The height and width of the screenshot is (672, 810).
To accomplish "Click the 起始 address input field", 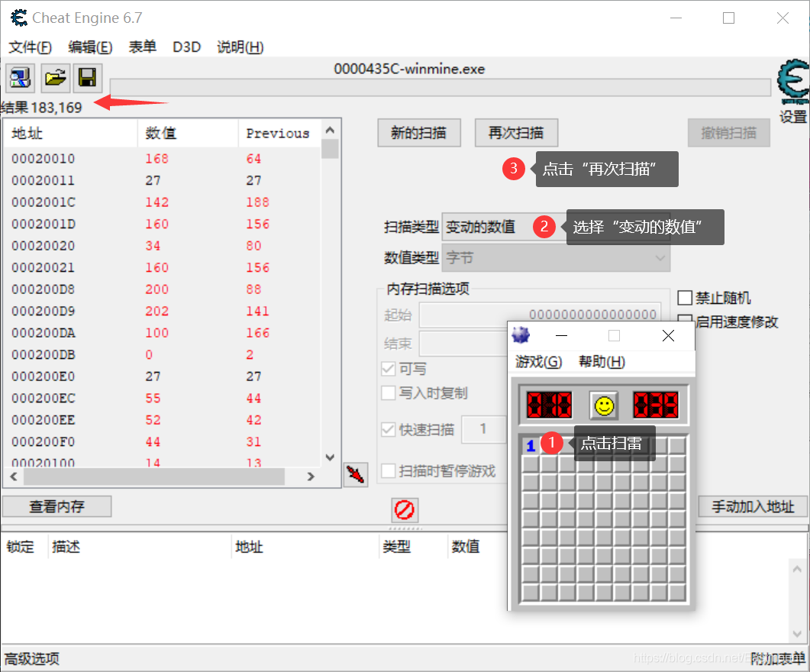I will tap(540, 315).
